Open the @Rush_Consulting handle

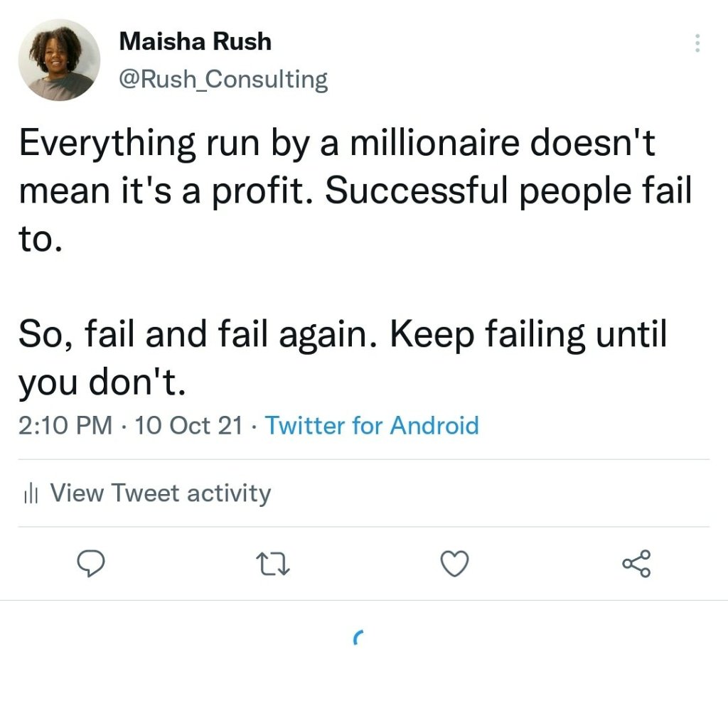point(223,79)
